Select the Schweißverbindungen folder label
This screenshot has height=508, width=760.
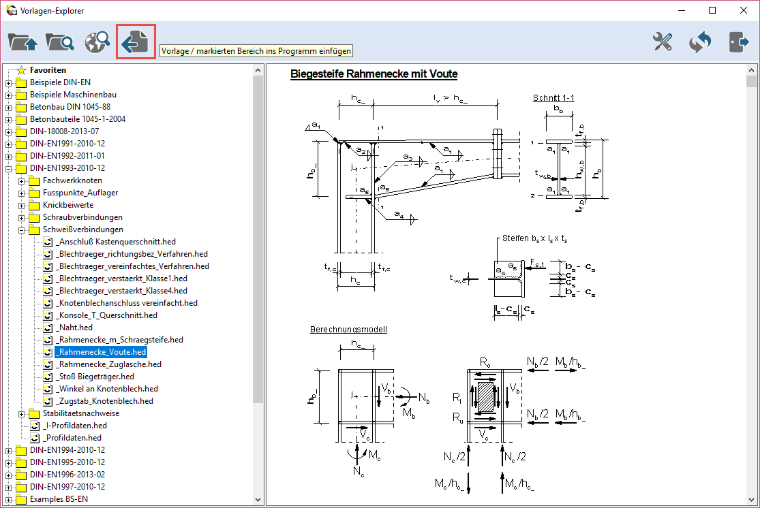coord(83,229)
